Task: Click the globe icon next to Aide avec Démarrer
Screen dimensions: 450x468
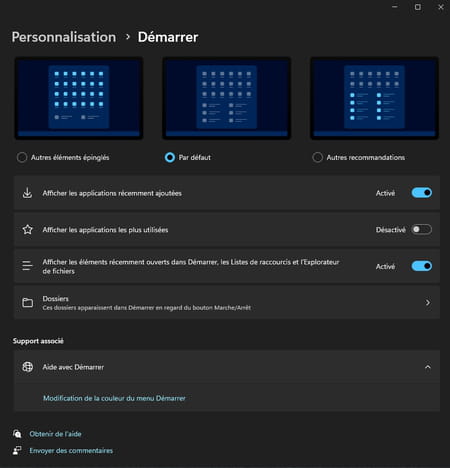Action: [x=27, y=367]
